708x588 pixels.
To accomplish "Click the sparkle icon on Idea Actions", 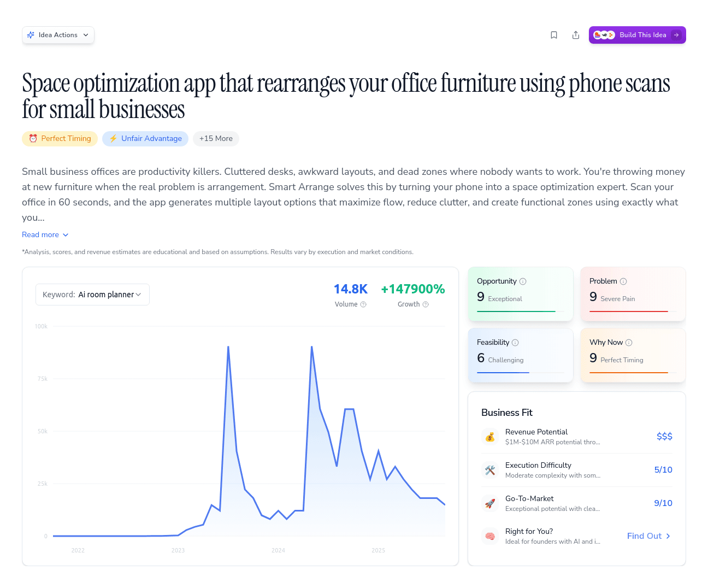I will pyautogui.click(x=31, y=34).
